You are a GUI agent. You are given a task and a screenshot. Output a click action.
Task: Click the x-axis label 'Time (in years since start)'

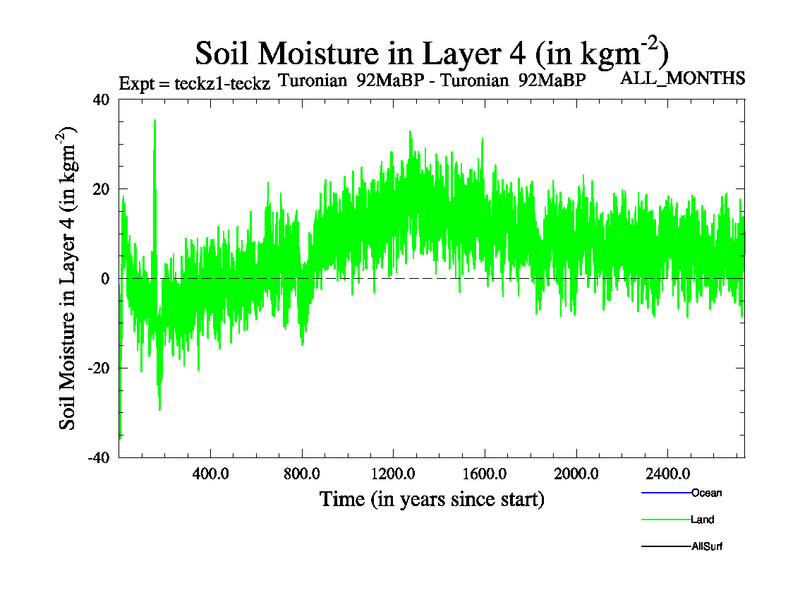431,498
